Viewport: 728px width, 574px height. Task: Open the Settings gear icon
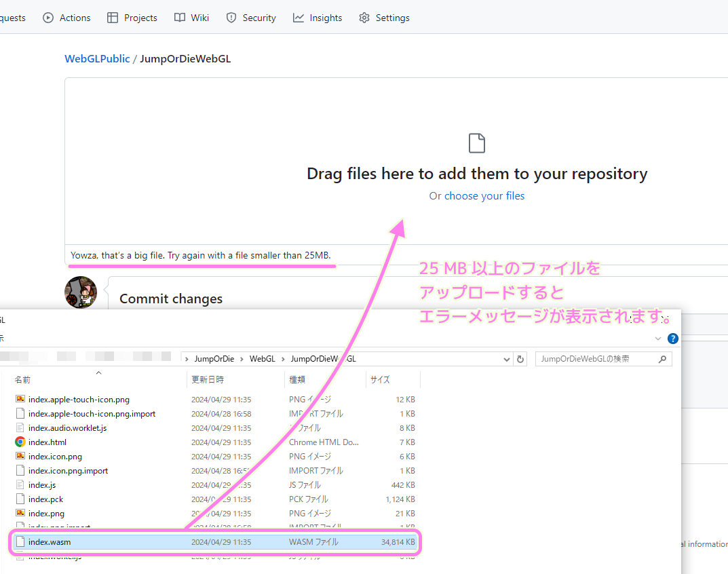[x=364, y=18]
